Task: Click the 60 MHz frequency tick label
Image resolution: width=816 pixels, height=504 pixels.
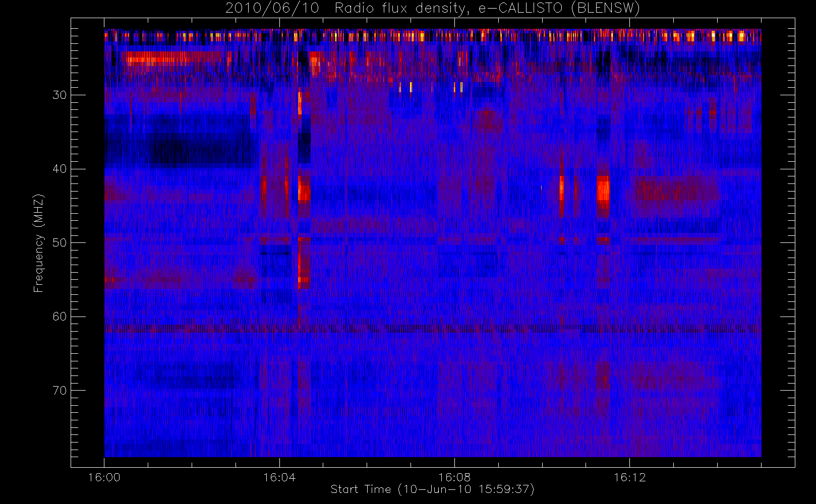Action: [60, 317]
